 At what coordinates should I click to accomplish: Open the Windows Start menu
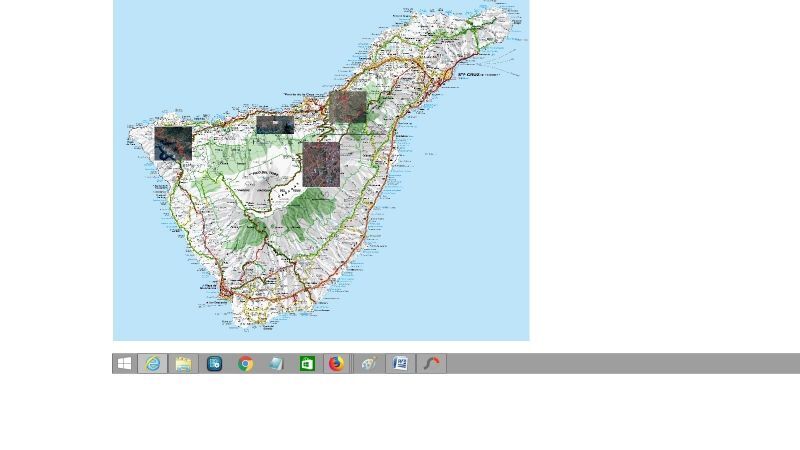124,364
